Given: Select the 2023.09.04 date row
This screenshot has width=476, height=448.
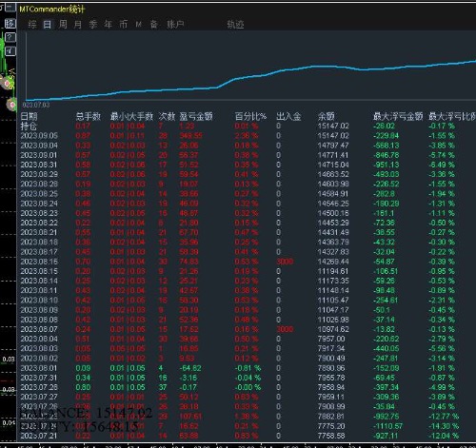Looking at the screenshot, I should 39,146.
